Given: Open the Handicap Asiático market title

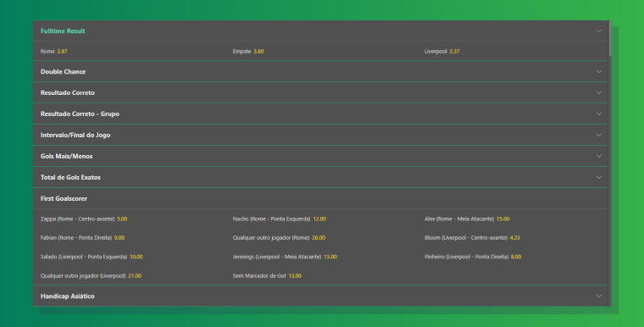Looking at the screenshot, I should 67,297.
